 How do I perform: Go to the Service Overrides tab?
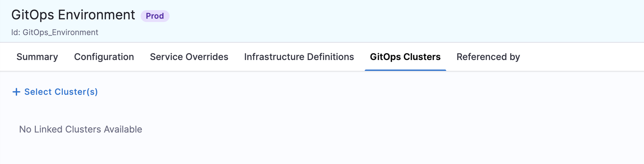189,57
